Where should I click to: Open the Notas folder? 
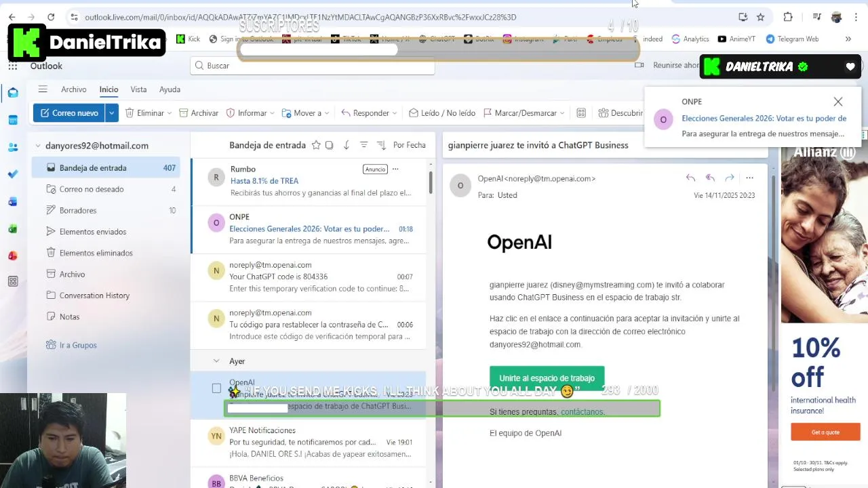click(106, 317)
